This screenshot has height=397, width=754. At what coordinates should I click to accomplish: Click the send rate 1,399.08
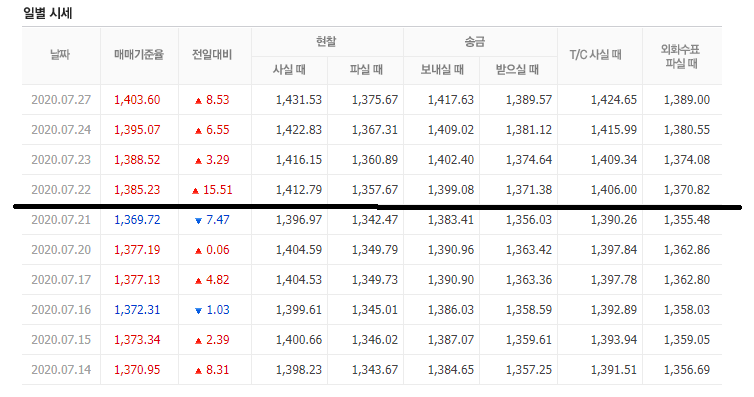[451, 190]
